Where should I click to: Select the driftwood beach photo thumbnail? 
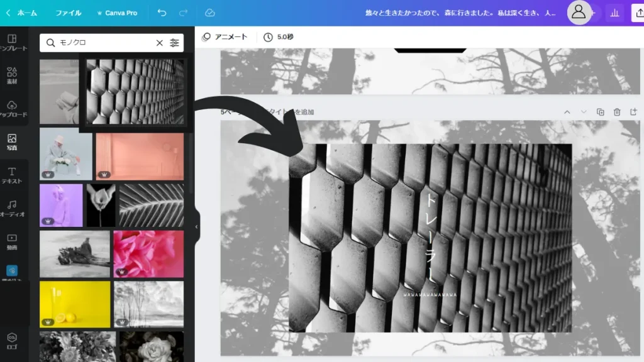pyautogui.click(x=75, y=254)
